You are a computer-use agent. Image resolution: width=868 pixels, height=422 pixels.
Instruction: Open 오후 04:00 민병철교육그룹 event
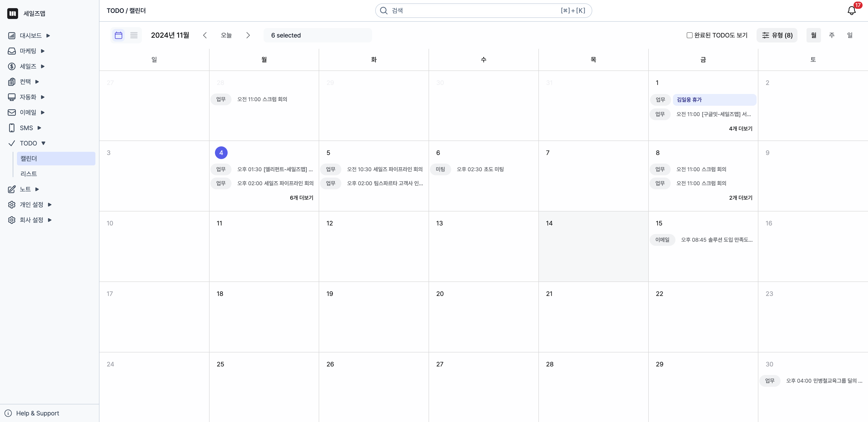(824, 381)
